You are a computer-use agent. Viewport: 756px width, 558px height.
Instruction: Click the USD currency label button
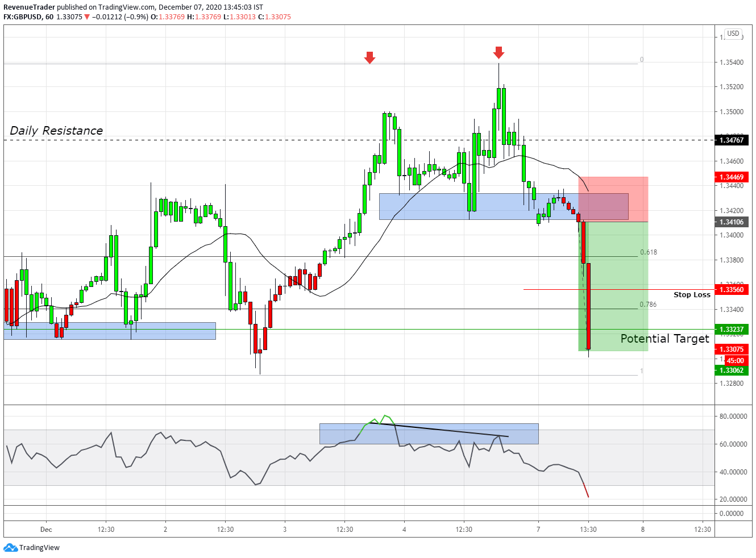[733, 34]
